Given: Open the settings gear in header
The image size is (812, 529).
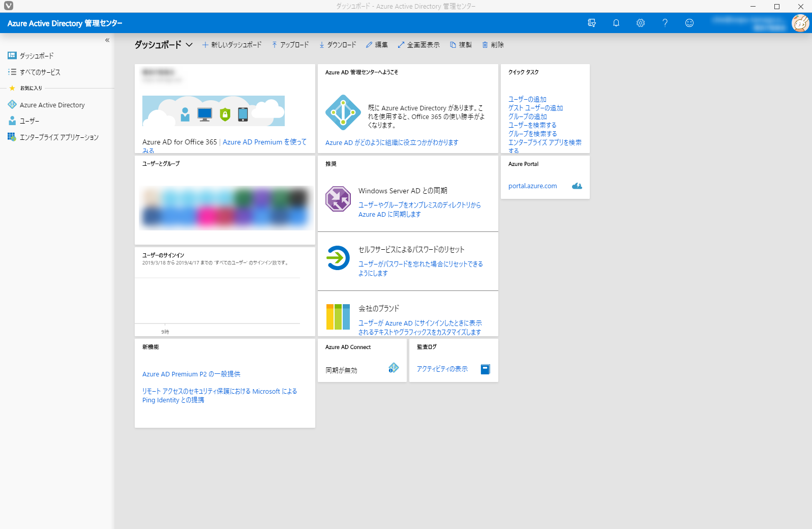Looking at the screenshot, I should point(640,23).
